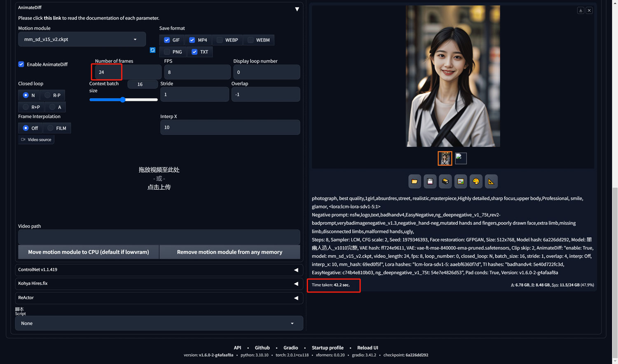Screen dimensions: 618x364
Task: Select the first gallery thumbnail below the preview
Action: 445,158
